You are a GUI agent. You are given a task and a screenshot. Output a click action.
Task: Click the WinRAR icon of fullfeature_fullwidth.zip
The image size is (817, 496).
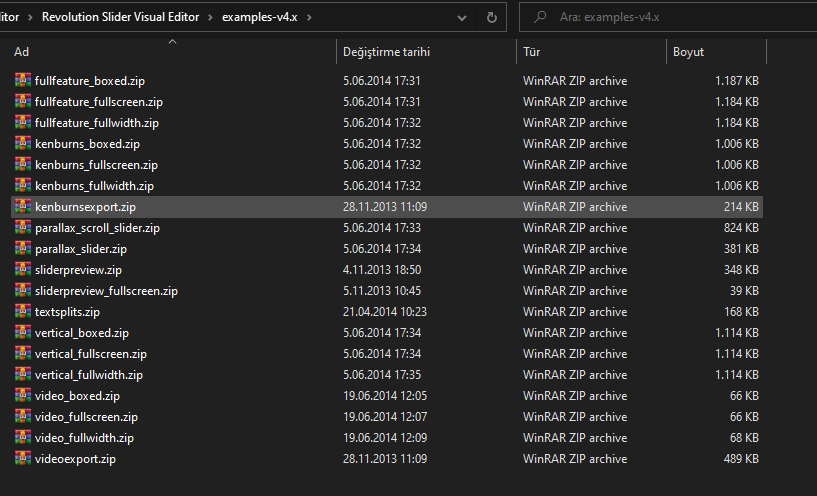tap(22, 122)
